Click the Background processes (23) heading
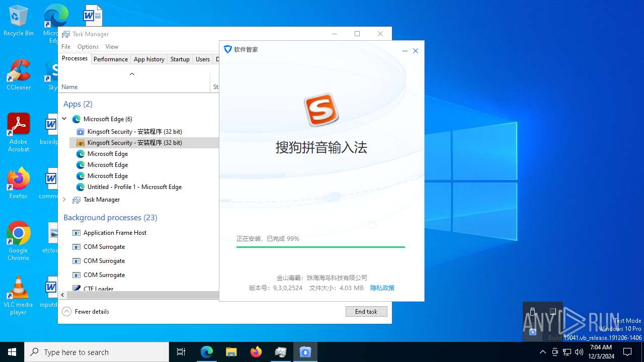Screen dimensions: 644x362 (110, 218)
